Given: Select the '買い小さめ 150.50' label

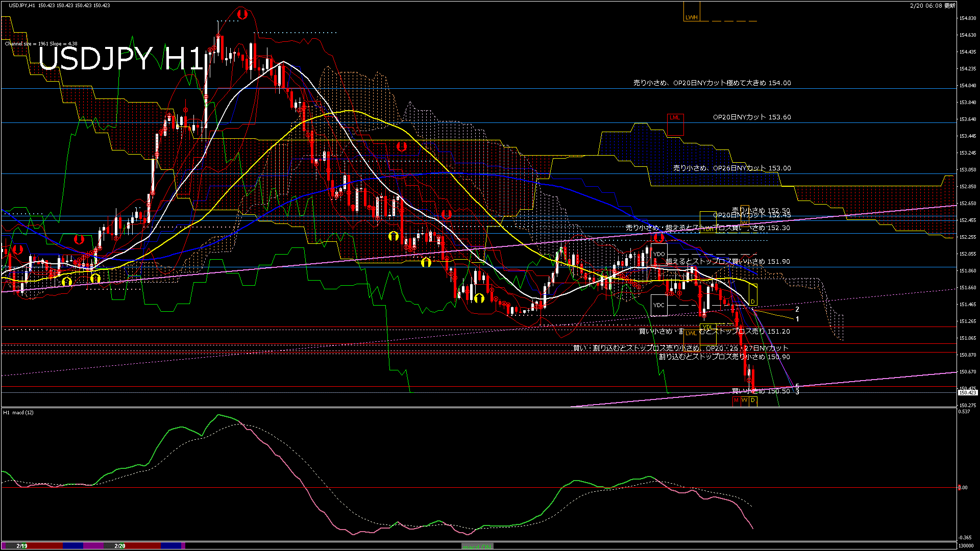Looking at the screenshot, I should 761,391.
